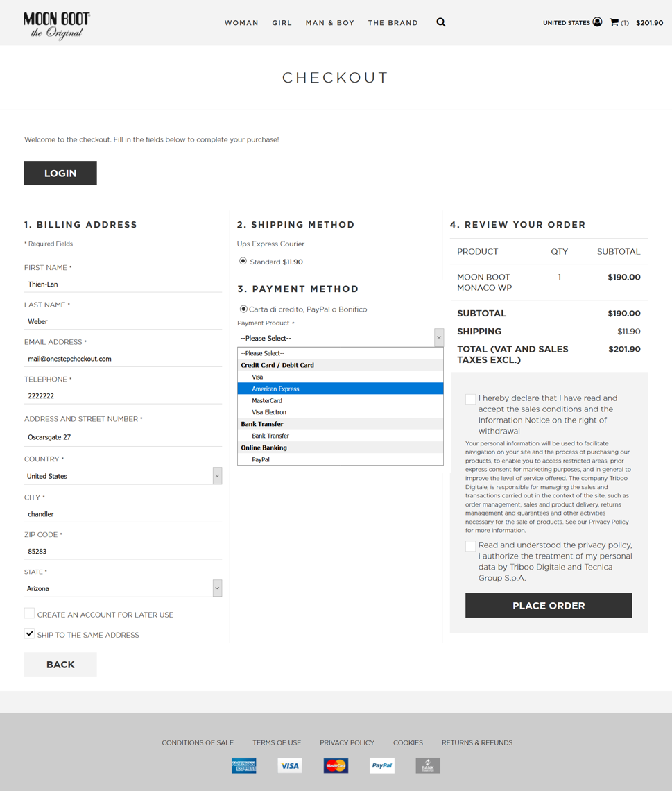
Task: Accept the sales conditions checkbox
Action: (470, 399)
